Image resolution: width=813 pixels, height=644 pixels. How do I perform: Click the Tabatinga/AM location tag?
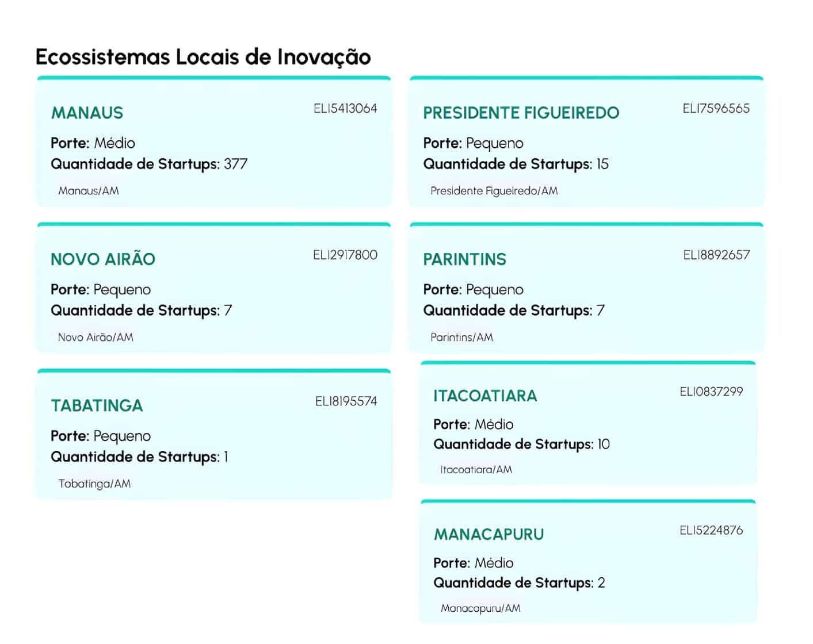coord(94,484)
